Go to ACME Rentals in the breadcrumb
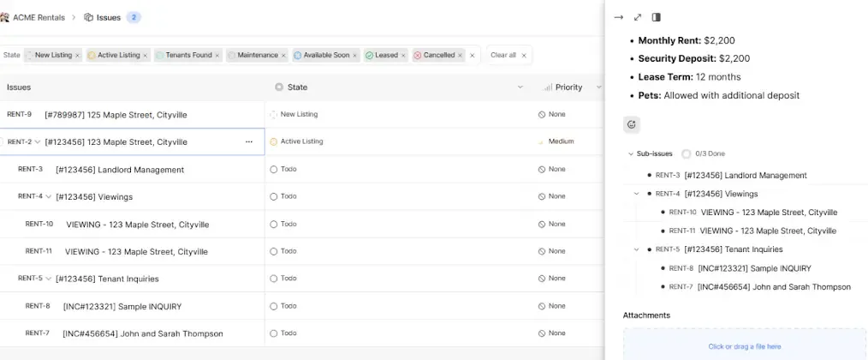868x360 pixels. coord(36,17)
